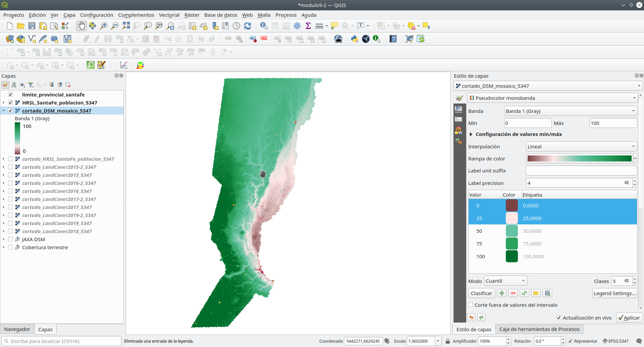This screenshot has height=347, width=644.
Task: Click the Zoom Full extent icon
Action: [x=126, y=26]
